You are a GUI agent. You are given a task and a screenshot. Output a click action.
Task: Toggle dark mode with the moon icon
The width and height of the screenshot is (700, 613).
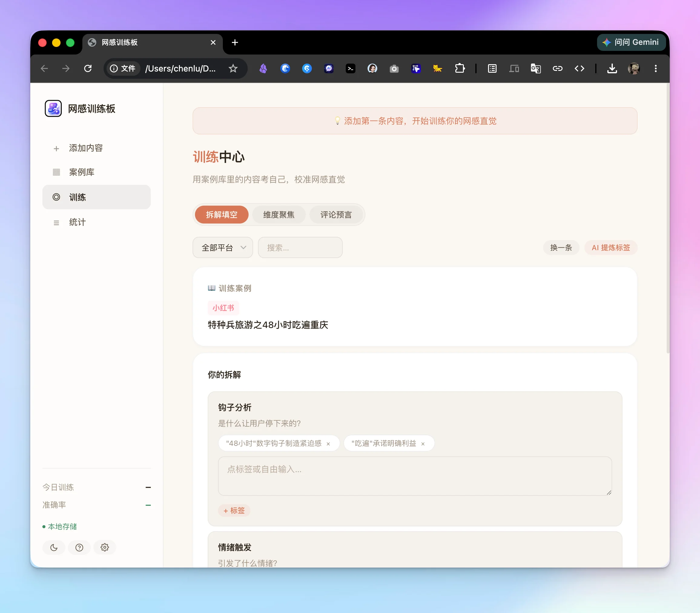[x=54, y=547]
